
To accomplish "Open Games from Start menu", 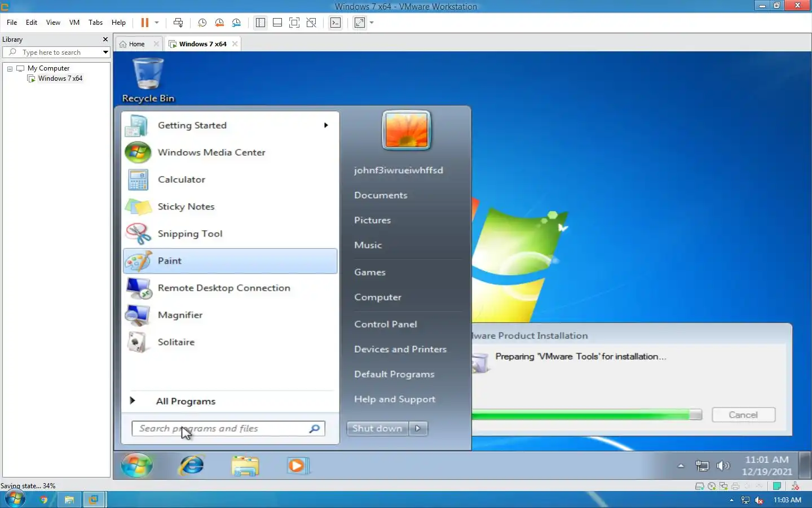I will tap(370, 272).
